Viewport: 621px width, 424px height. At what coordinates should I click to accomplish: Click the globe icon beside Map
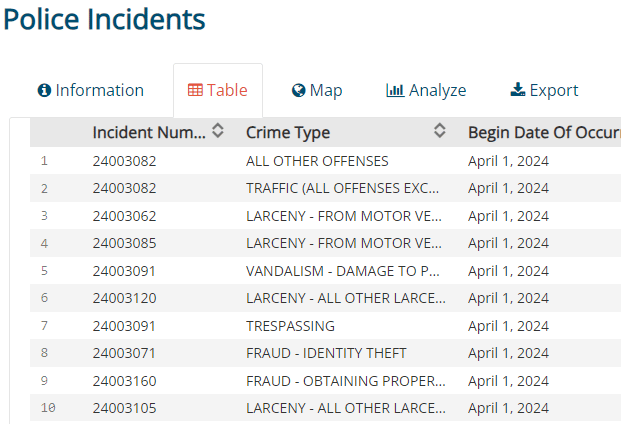(x=298, y=90)
